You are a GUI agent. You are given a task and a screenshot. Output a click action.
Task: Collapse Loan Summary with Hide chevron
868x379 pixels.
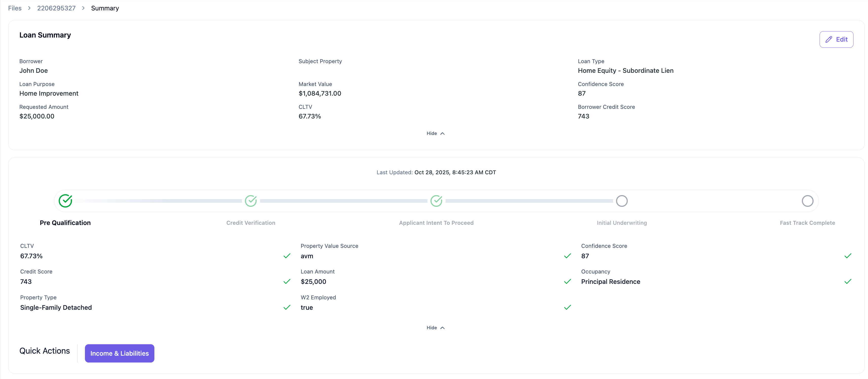[x=435, y=133]
